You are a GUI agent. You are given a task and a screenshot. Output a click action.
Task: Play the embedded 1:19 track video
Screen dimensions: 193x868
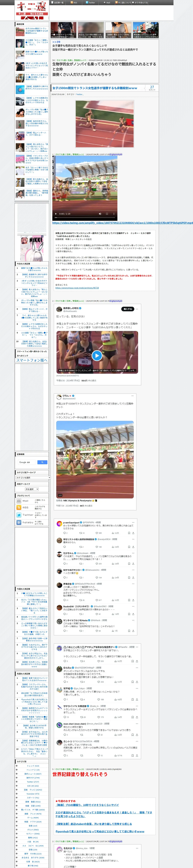(x=56, y=214)
